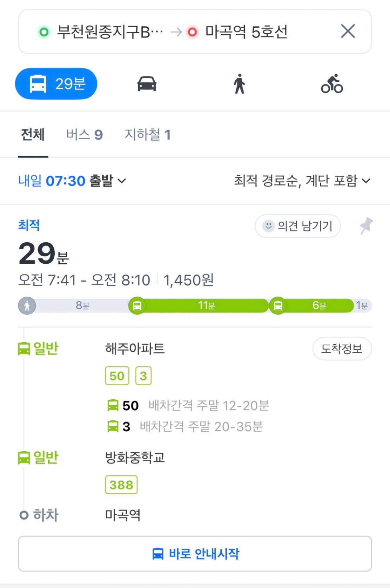Tap the 11분 green bus segment bar

[x=207, y=306]
